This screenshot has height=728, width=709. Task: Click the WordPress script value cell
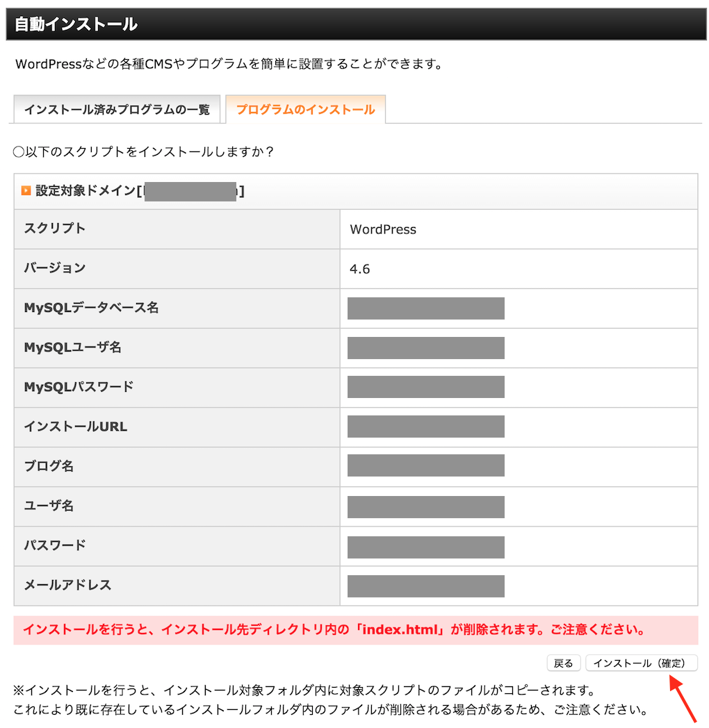(x=383, y=229)
